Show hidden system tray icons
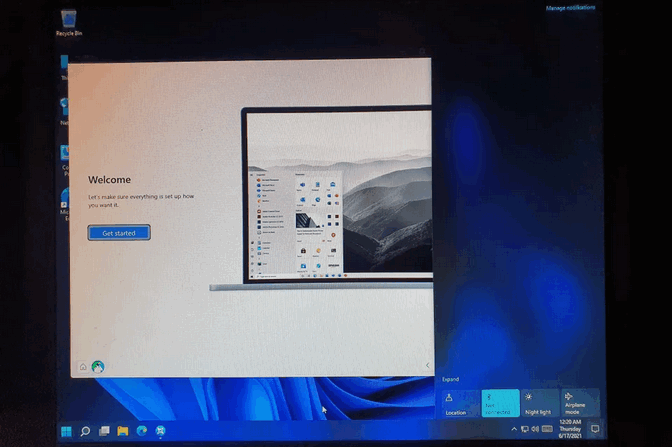 (514, 429)
